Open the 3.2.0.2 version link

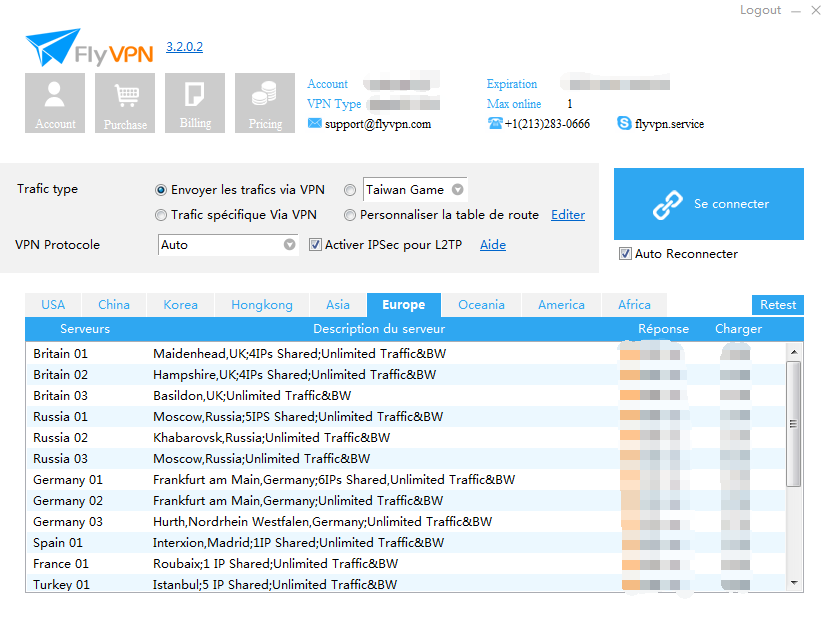click(x=185, y=47)
